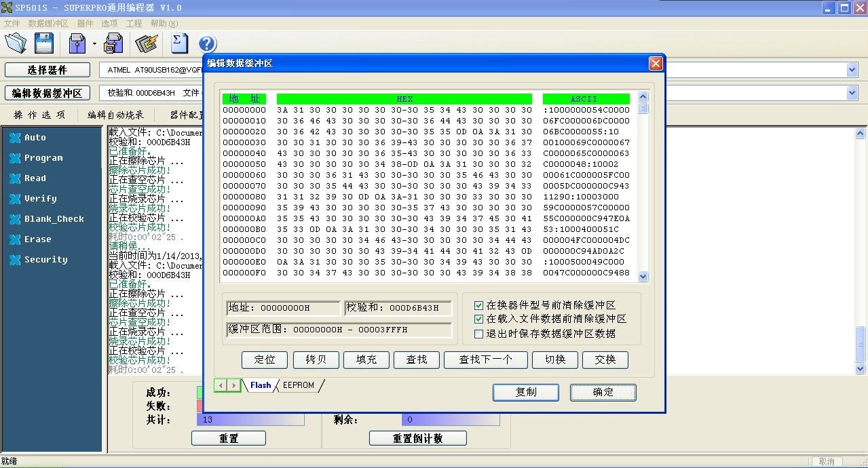Click hex buffer scrollbar down arrow
Screen dimensions: 868x468
pos(643,277)
